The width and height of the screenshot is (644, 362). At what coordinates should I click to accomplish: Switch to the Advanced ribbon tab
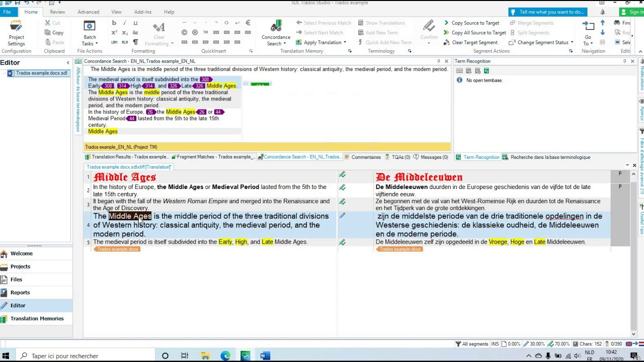[x=88, y=12]
